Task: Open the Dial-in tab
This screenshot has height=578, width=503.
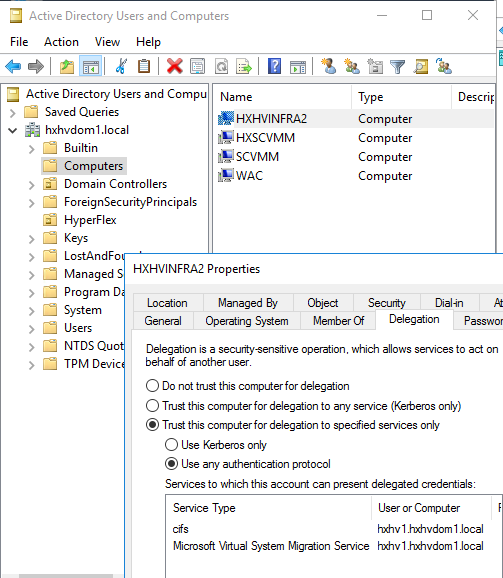Action: click(x=449, y=303)
